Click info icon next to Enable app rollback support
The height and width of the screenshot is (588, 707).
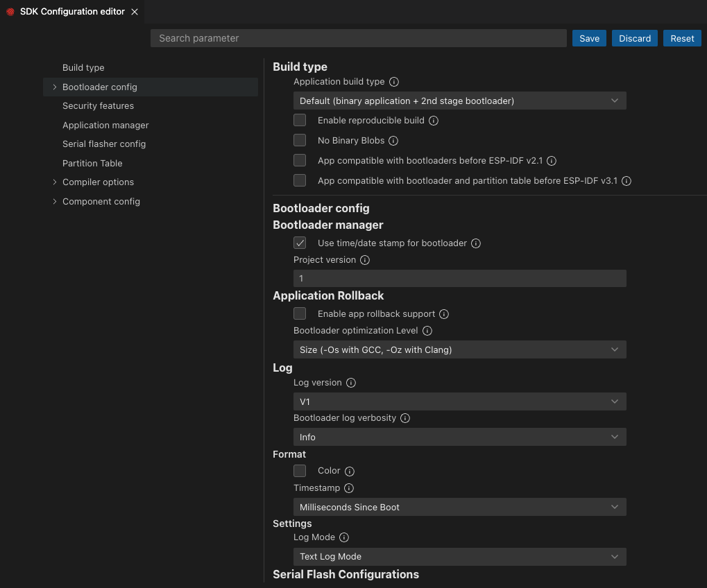click(444, 314)
